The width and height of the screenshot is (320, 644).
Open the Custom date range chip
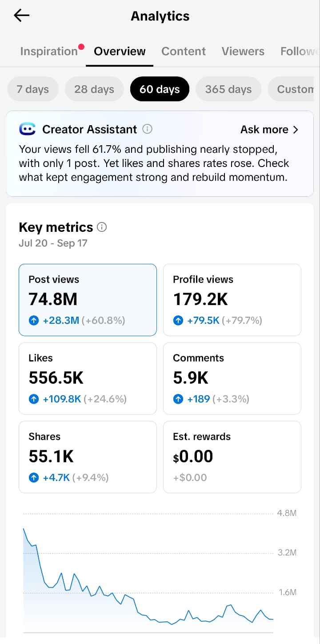click(x=294, y=89)
